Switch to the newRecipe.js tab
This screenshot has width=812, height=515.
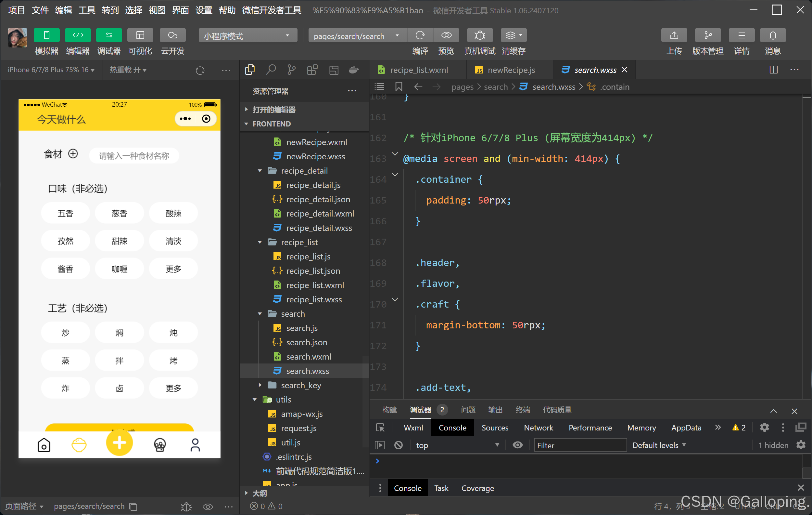click(511, 70)
